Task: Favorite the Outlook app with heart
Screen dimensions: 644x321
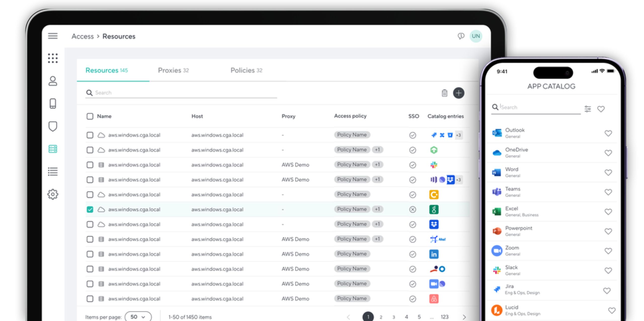Action: click(608, 133)
